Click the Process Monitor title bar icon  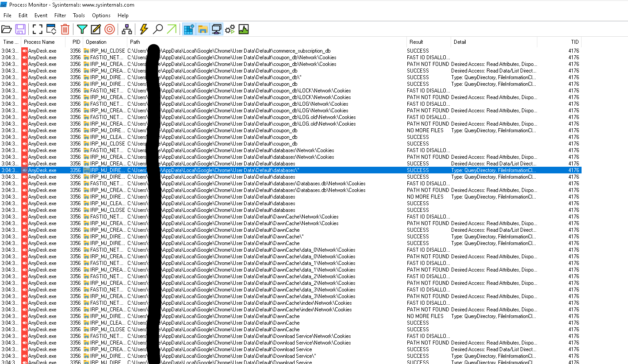(4, 4)
